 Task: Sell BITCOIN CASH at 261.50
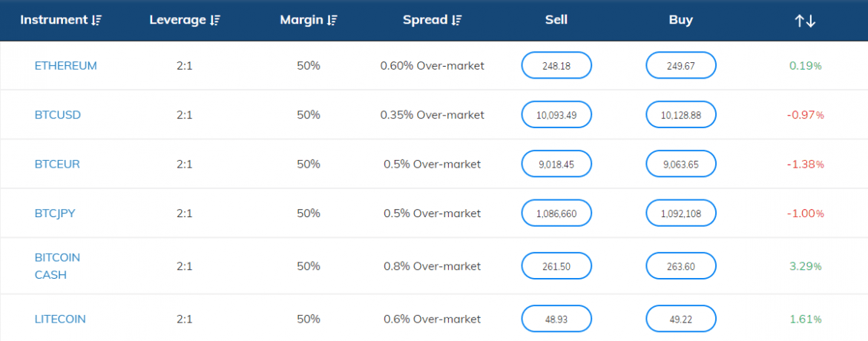(556, 266)
